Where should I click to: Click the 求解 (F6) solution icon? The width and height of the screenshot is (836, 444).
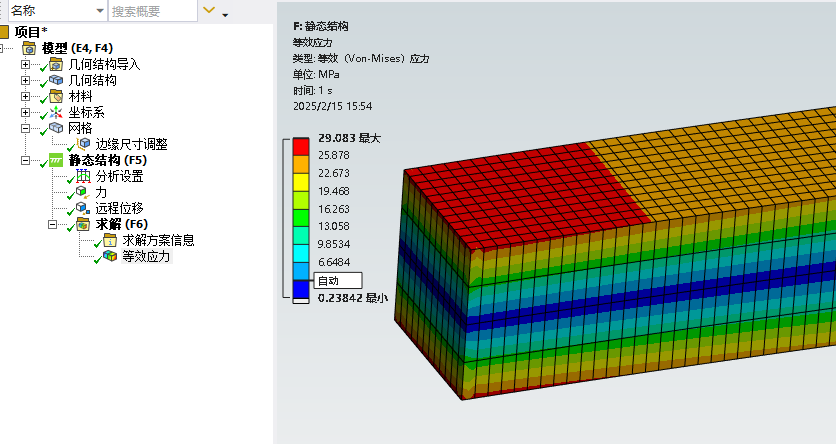83,224
